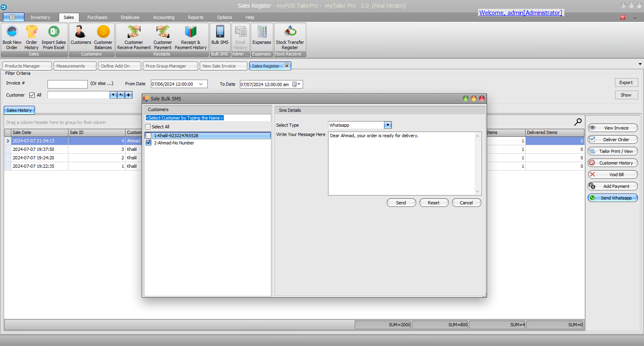Click the Void Bill button
The height and width of the screenshot is (346, 644).
pos(613,175)
